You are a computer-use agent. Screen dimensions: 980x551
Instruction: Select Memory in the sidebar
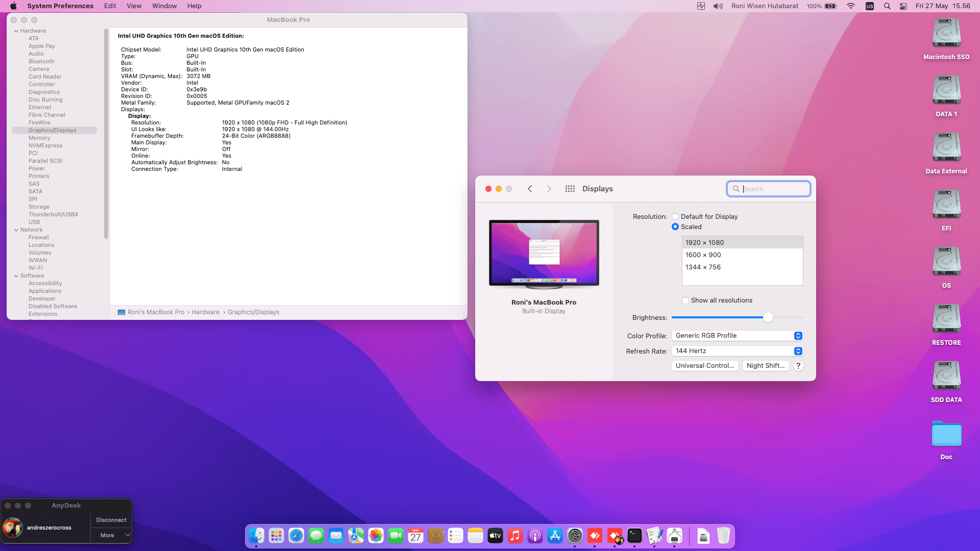pyautogui.click(x=39, y=138)
